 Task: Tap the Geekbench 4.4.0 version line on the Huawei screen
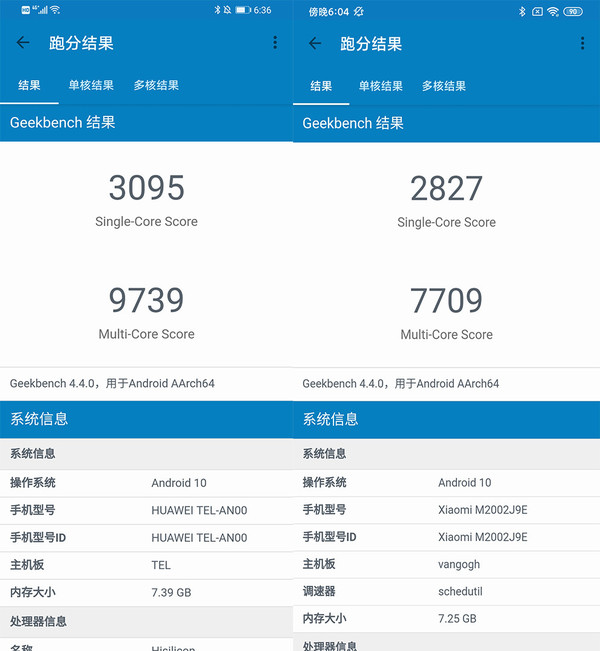coord(112,383)
